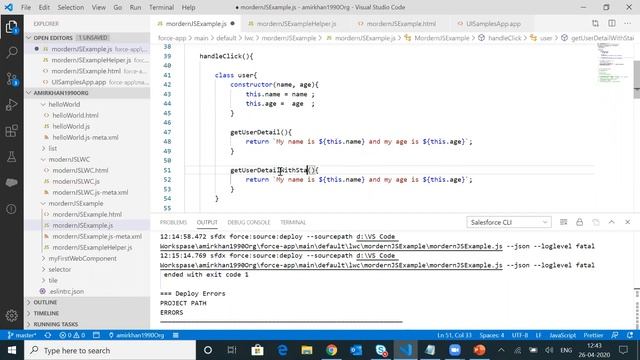Go to line via Ln 51, Col 33
This screenshot has width=640, height=360.
pyautogui.click(x=454, y=335)
